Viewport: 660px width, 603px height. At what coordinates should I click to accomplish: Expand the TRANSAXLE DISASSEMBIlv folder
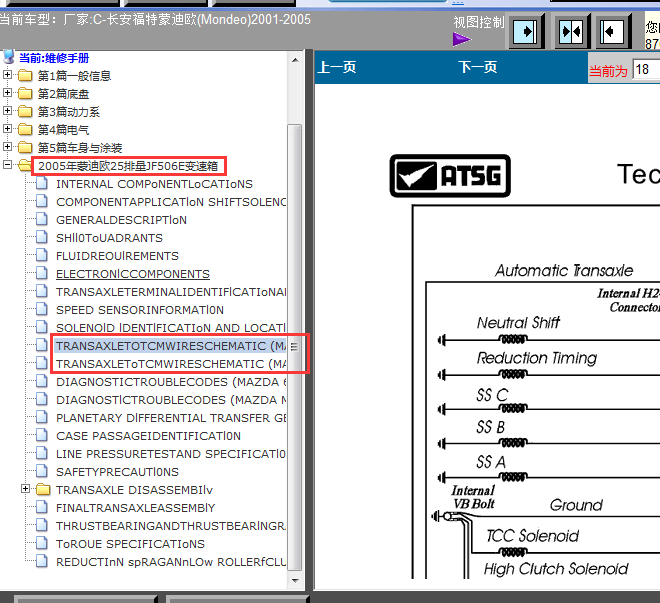coord(26,489)
